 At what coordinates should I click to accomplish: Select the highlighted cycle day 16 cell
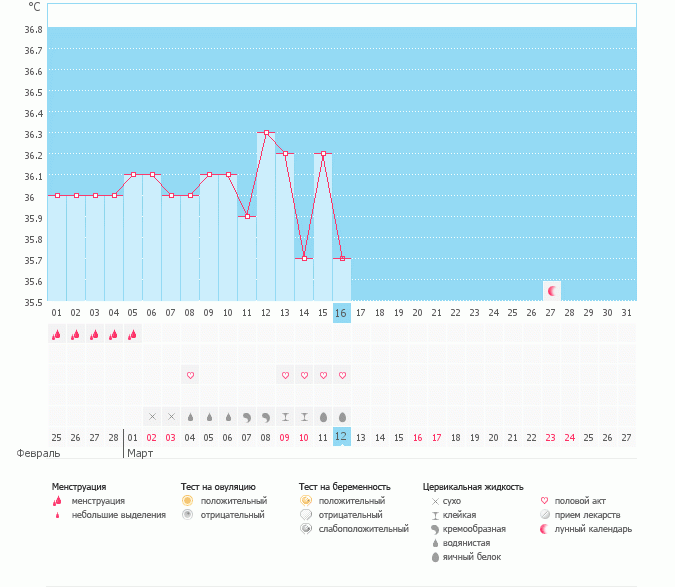click(x=342, y=312)
